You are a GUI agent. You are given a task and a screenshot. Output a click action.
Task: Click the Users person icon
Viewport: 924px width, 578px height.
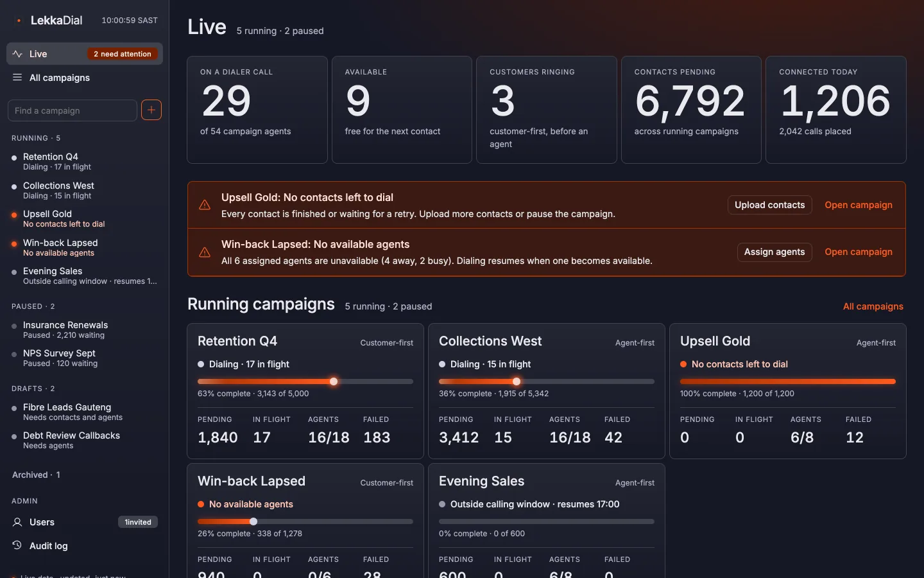click(x=17, y=522)
